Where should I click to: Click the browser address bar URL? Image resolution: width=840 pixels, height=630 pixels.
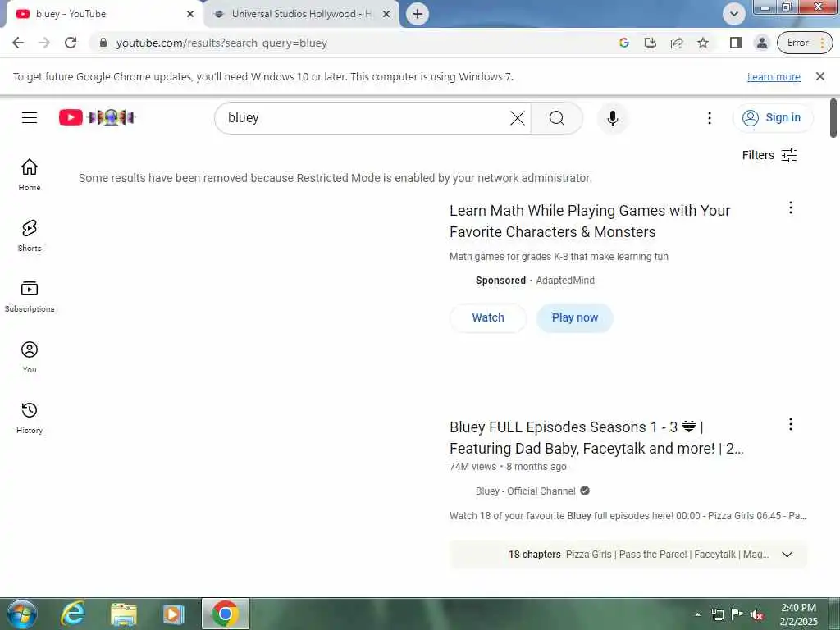coord(221,43)
